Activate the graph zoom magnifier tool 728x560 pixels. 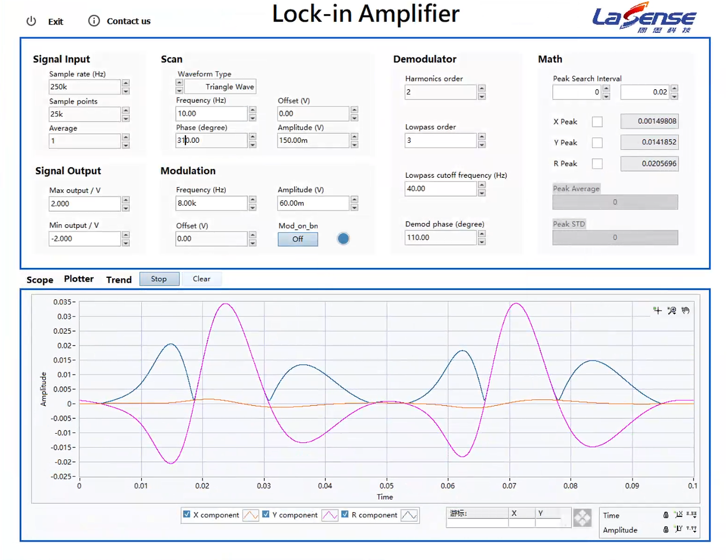672,311
